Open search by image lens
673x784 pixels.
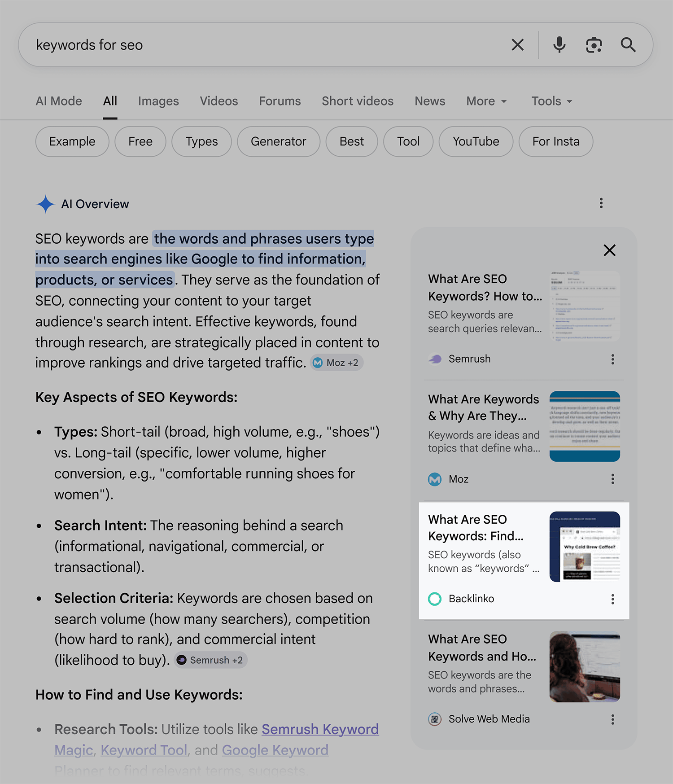pyautogui.click(x=594, y=45)
